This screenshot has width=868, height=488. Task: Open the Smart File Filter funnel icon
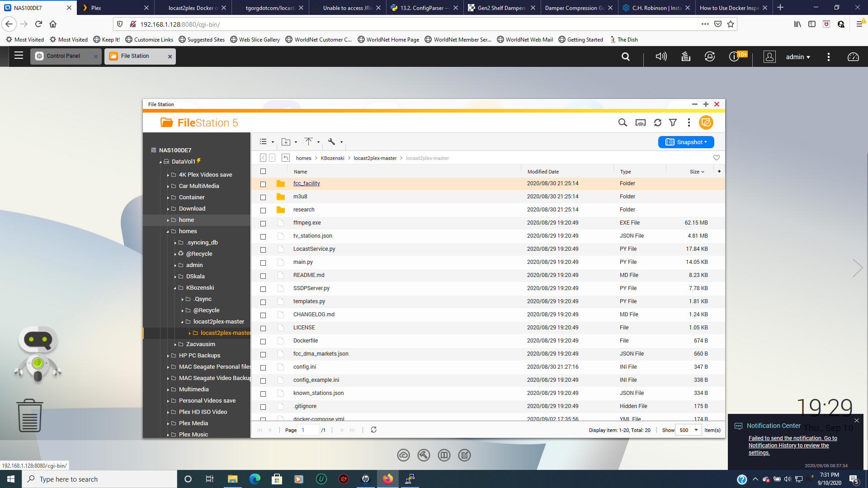[x=673, y=122]
